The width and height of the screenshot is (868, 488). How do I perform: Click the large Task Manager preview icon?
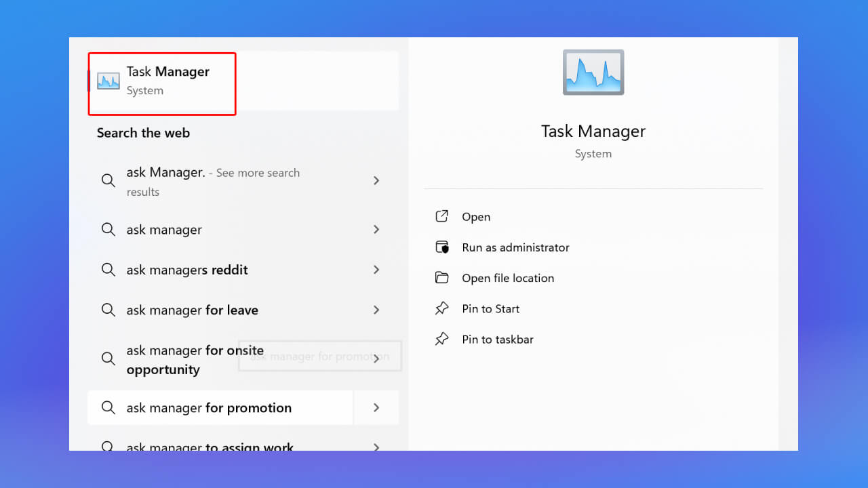pos(593,72)
